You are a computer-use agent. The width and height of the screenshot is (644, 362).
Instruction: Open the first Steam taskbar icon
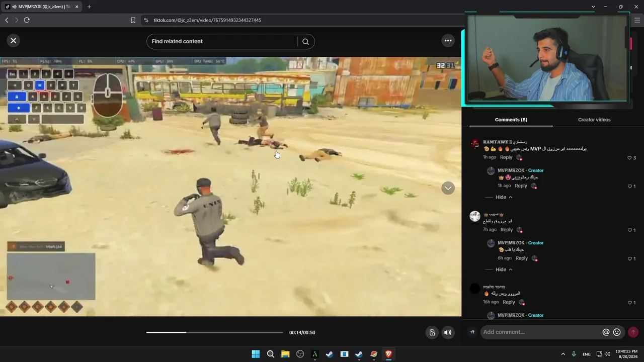point(330,354)
